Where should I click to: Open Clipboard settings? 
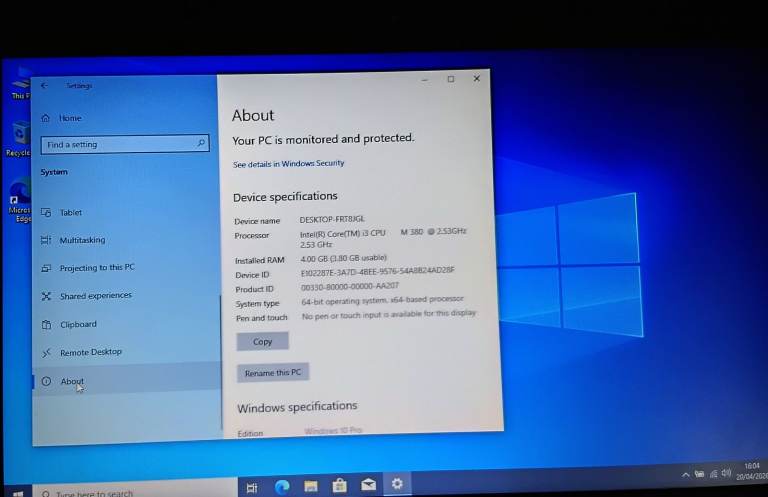click(78, 324)
